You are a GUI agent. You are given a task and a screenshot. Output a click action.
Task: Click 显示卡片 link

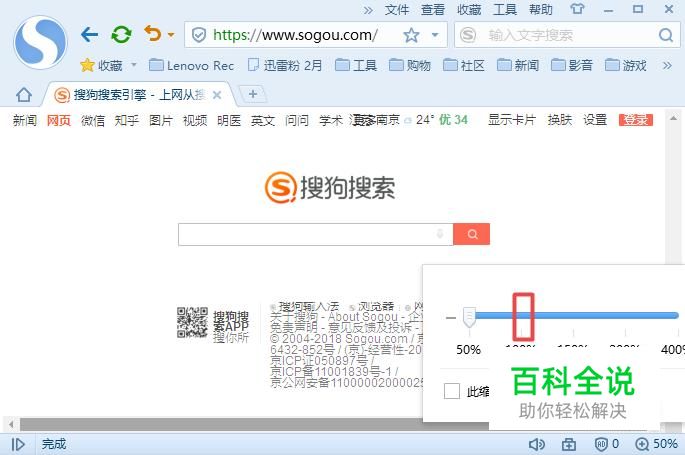tap(512, 120)
